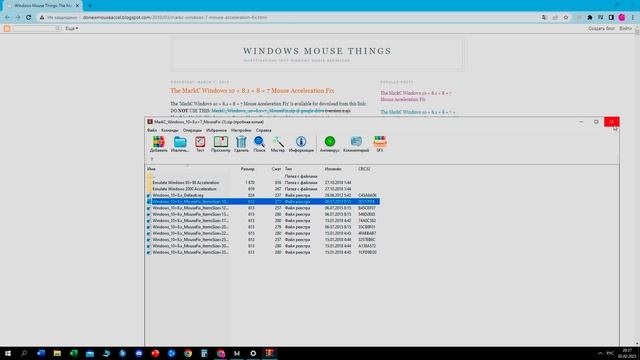Sort archive list by Размер column

pos(247,169)
